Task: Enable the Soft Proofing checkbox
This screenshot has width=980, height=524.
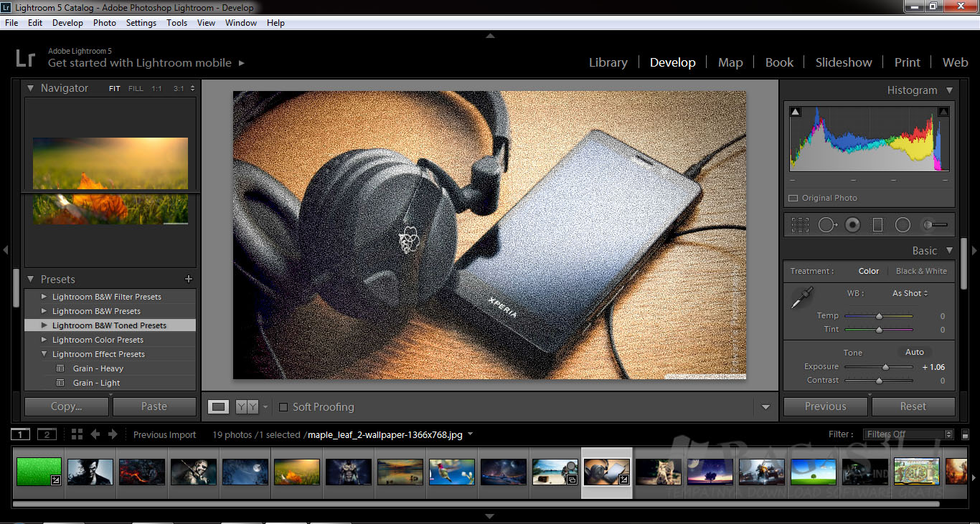Action: [x=283, y=407]
